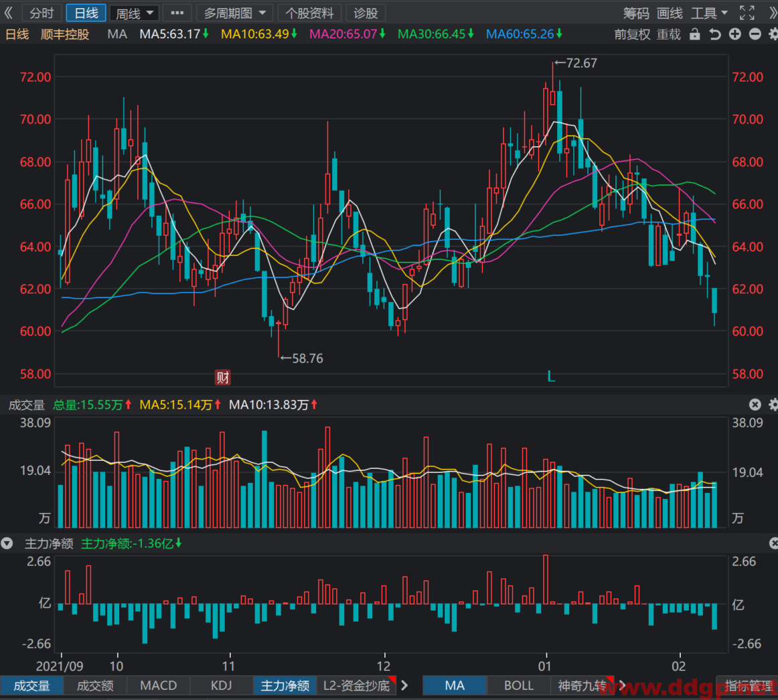Select MA main chart overlay tab
Screen dimensions: 778x700
455,686
